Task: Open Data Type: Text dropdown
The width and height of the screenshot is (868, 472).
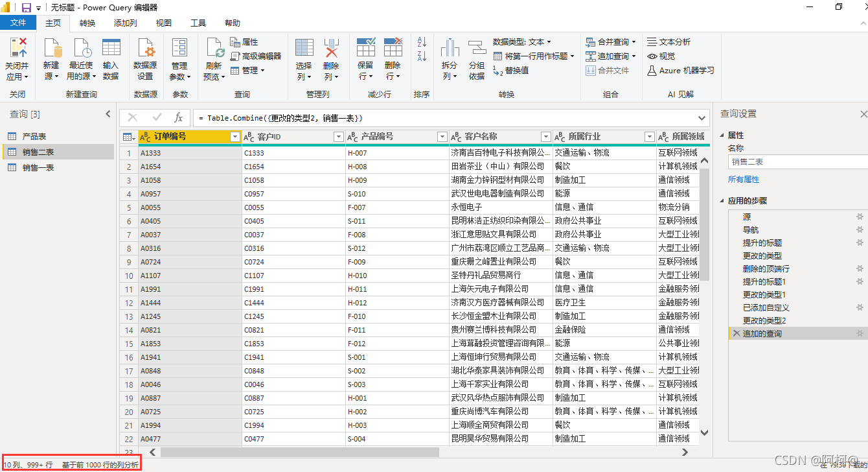Action: coord(522,41)
